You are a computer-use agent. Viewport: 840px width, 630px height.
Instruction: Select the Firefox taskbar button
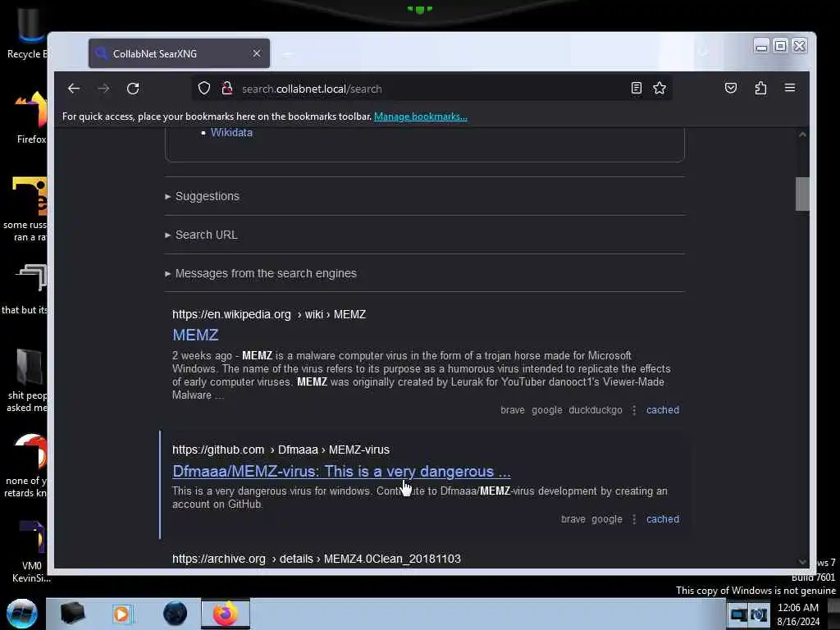pos(226,614)
